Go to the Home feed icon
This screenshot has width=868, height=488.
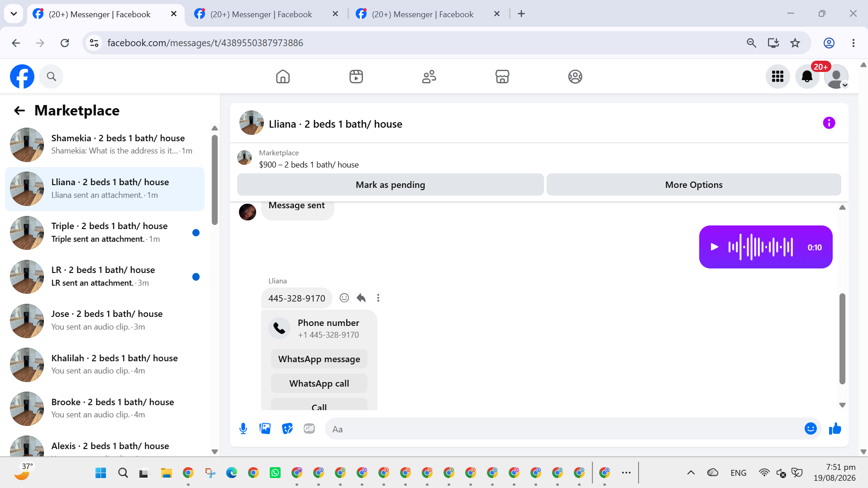click(x=283, y=77)
